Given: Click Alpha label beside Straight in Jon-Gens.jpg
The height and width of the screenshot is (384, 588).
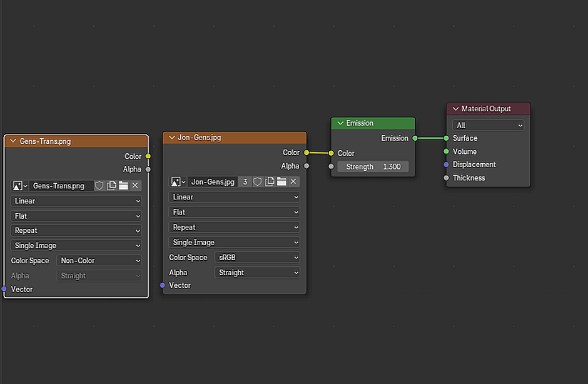Looking at the screenshot, I should [x=178, y=273].
